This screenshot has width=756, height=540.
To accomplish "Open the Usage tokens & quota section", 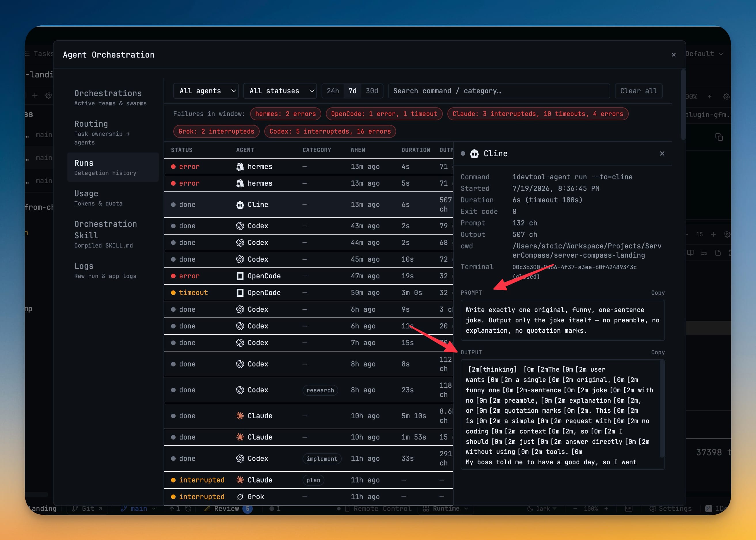I will point(113,198).
